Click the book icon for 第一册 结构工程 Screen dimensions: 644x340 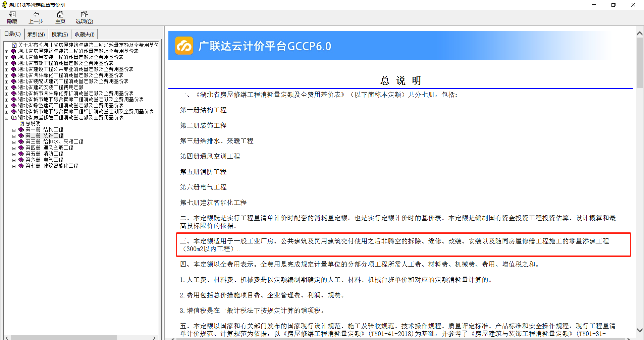[x=21, y=129]
